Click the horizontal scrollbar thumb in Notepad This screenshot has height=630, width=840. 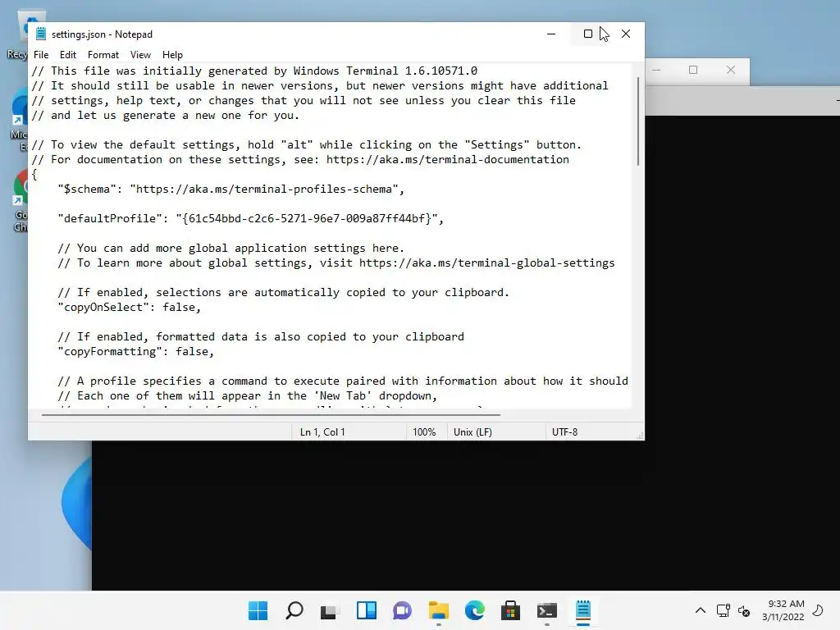click(x=271, y=414)
